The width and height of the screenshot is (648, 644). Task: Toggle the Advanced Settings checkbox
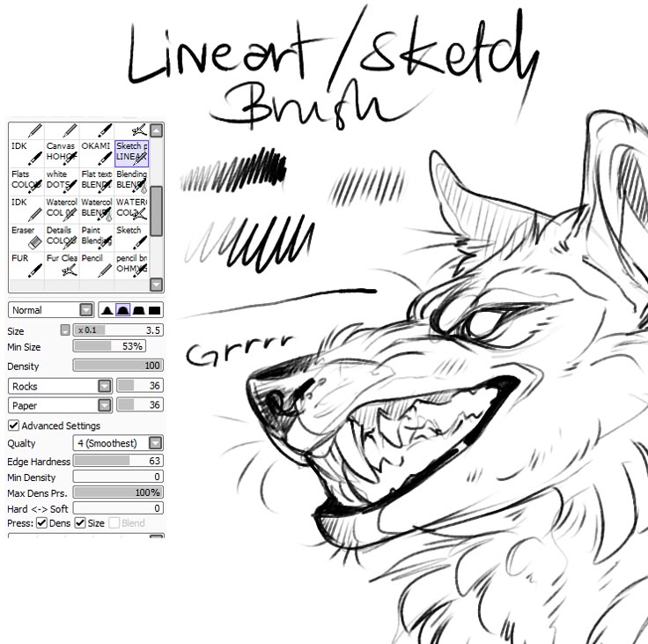[x=13, y=426]
